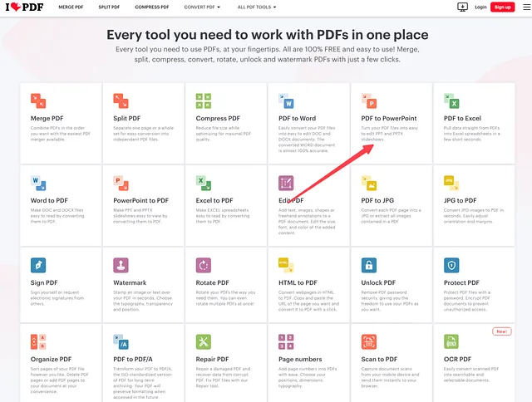The height and width of the screenshot is (402, 532).
Task: Select the Compress PDF green icon
Action: click(x=203, y=100)
